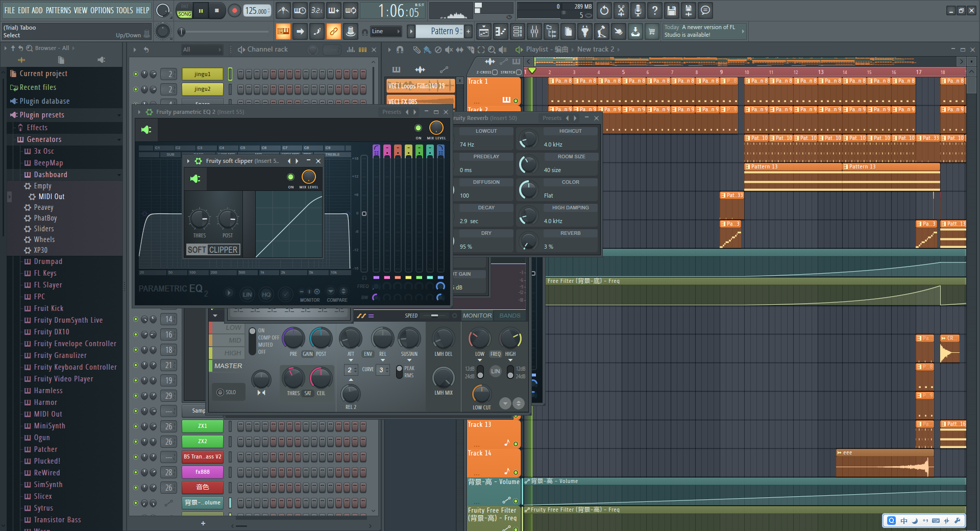Open the OPTIONS menu
Viewport: 980px width, 531px height.
102,10
